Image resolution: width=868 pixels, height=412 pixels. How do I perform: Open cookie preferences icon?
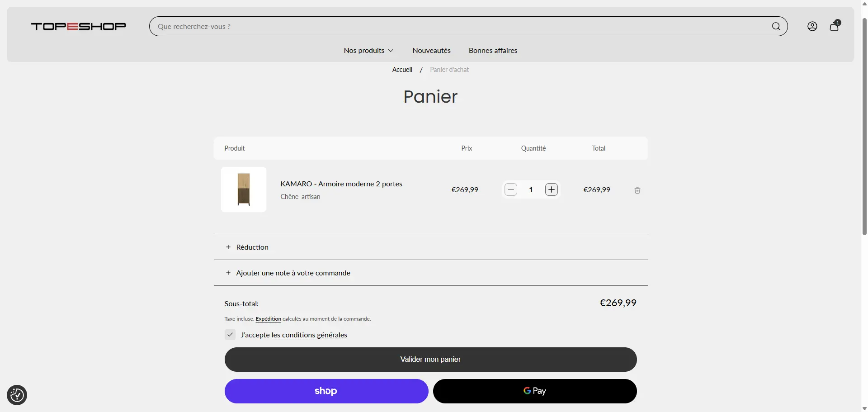coord(17,395)
